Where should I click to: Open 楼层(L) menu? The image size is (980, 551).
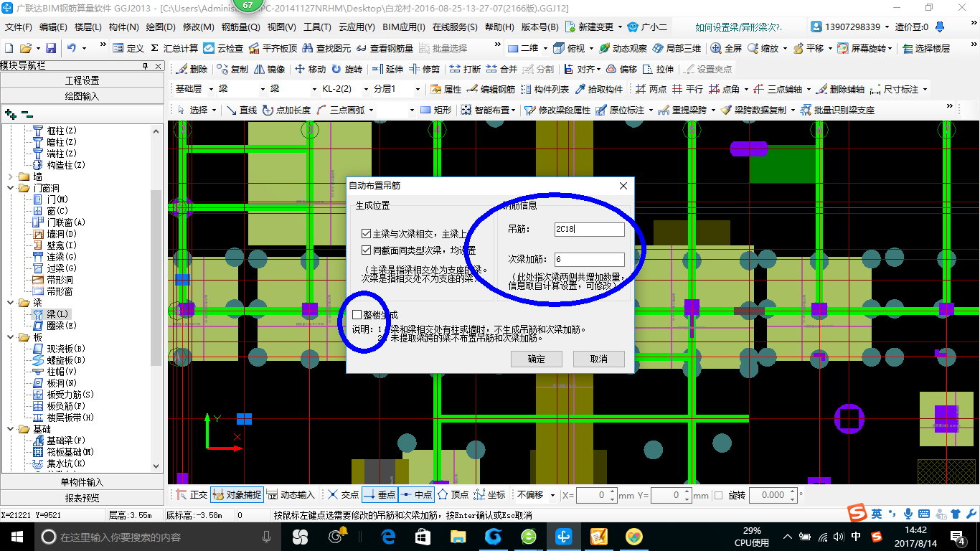(x=88, y=27)
